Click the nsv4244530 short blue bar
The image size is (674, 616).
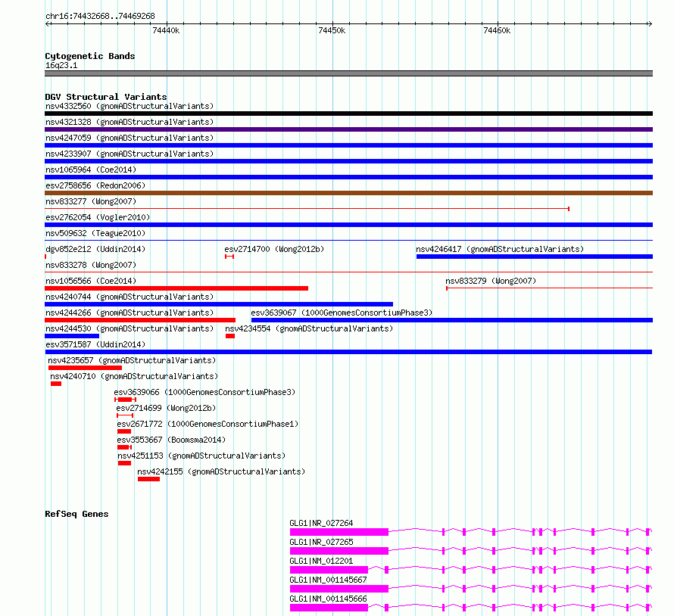pos(72,336)
